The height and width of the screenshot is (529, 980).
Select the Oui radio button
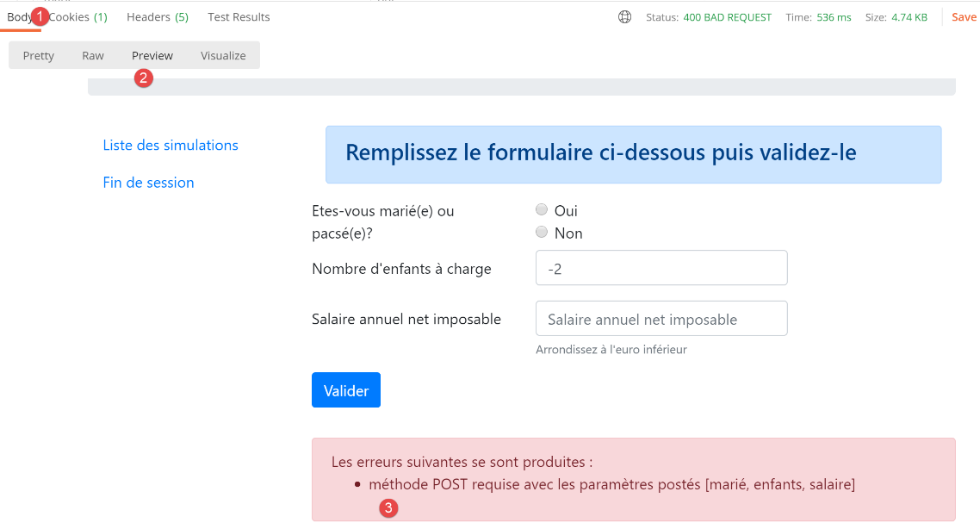pos(542,209)
